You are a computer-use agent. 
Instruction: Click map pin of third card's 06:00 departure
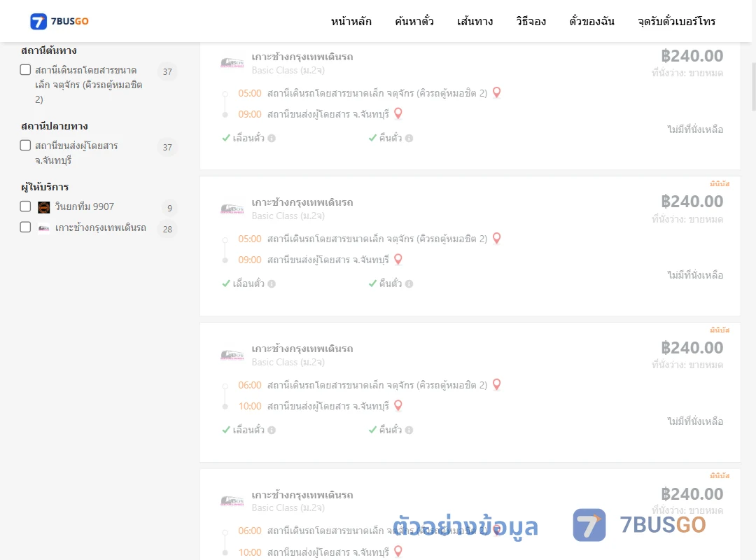pos(496,384)
